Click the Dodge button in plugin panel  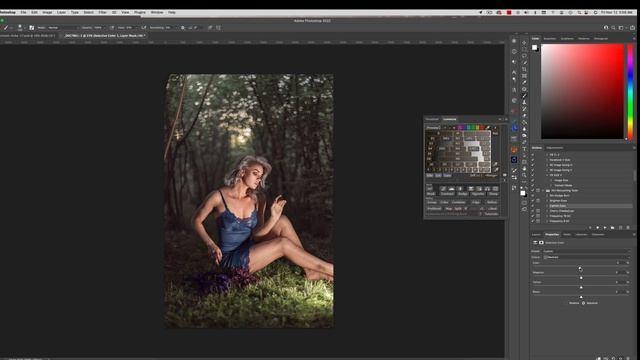coord(462,194)
